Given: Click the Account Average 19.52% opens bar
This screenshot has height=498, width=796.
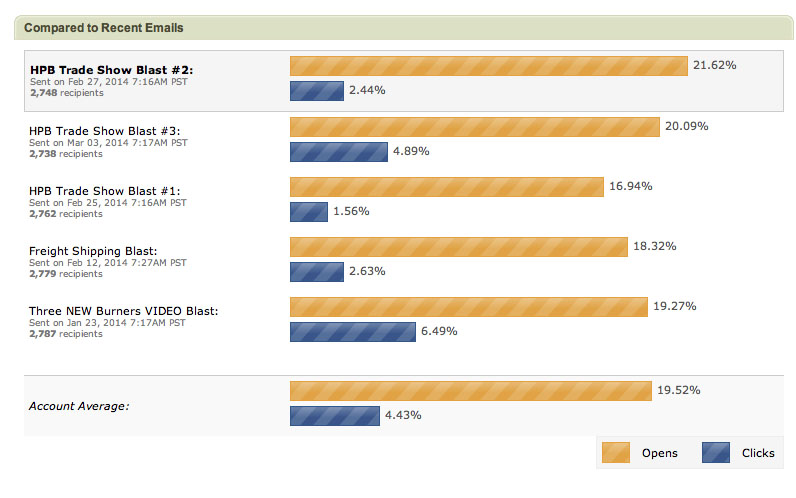Looking at the screenshot, I should click(469, 391).
